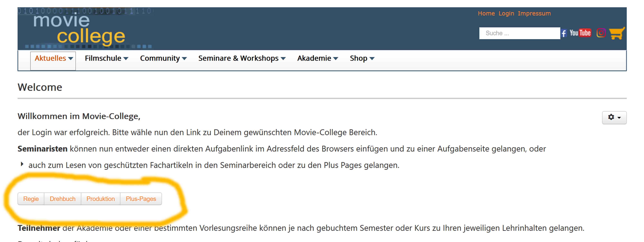
Task: Expand the Aktuelles menu
Action: [x=53, y=58]
